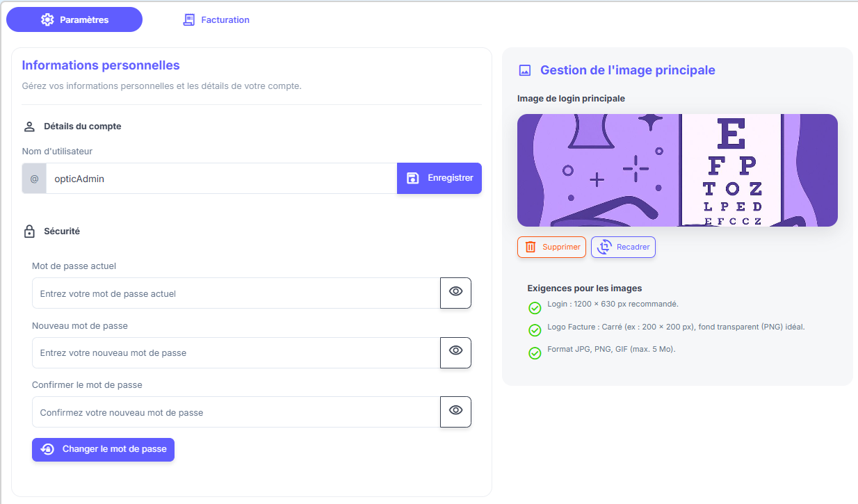Click the Supprimer button
The height and width of the screenshot is (504, 858).
pos(551,247)
